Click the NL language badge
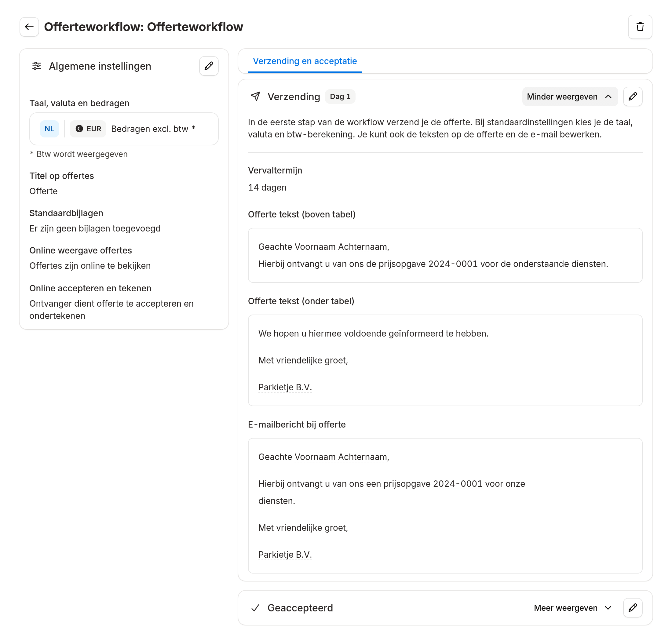672x634 pixels. pyautogui.click(x=49, y=129)
